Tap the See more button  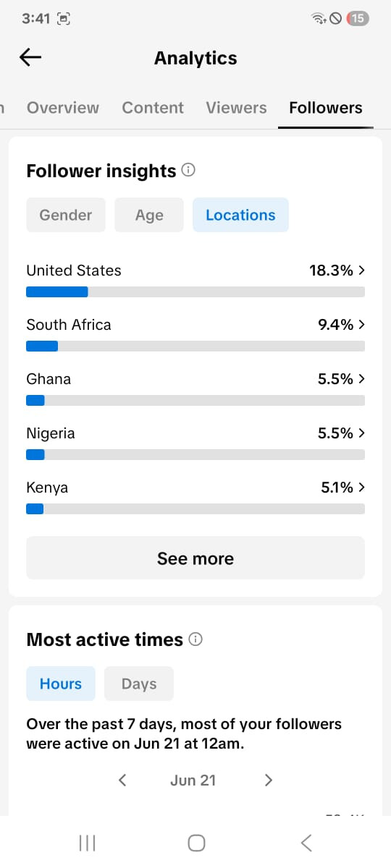tap(195, 558)
